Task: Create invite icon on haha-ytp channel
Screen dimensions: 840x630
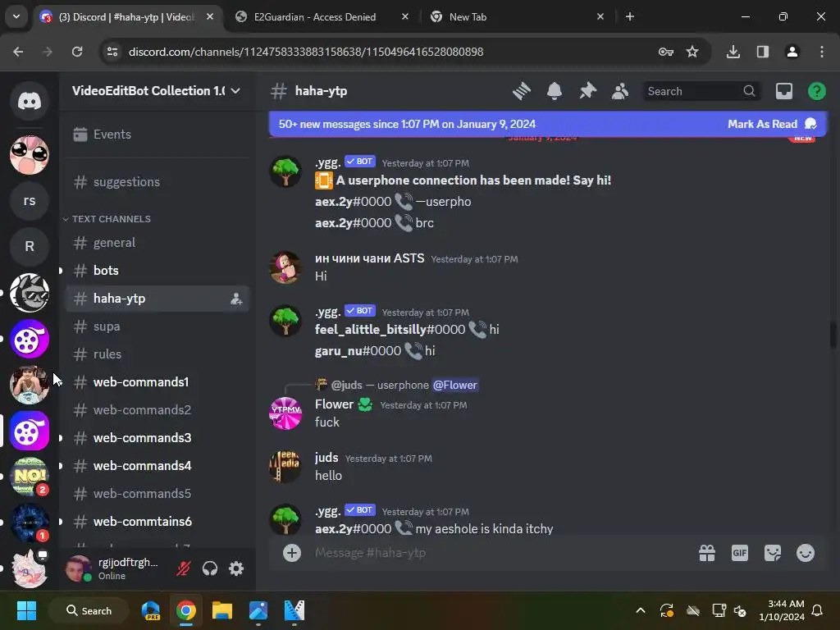Action: (236, 299)
